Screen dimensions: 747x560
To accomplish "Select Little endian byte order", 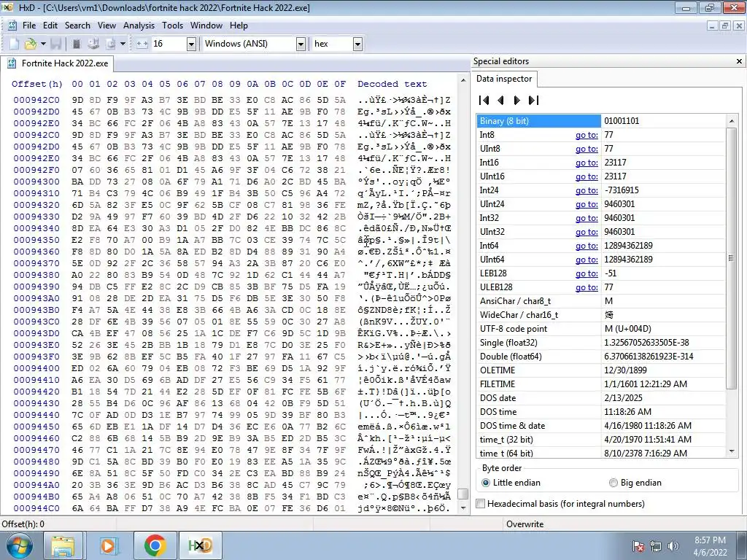I will [511, 483].
